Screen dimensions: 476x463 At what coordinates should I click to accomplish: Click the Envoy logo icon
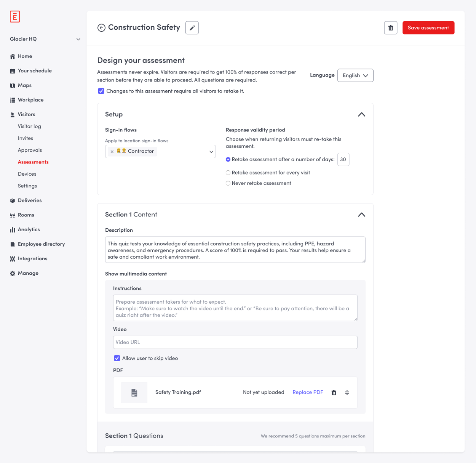pyautogui.click(x=15, y=16)
